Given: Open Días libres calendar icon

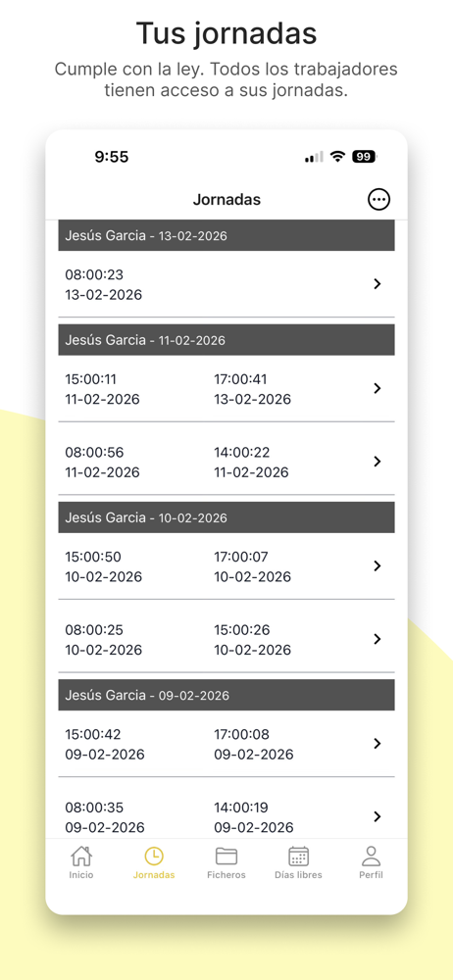Looking at the screenshot, I should coord(298,856).
